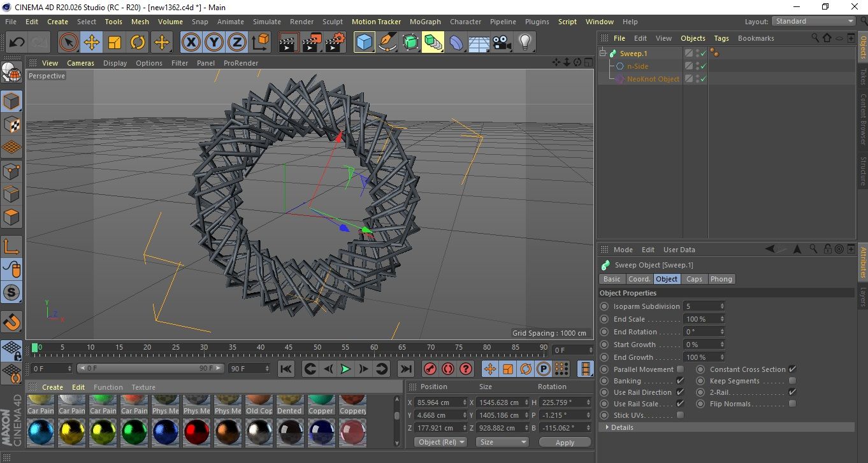868x463 pixels.
Task: Add a Light object
Action: 524,43
